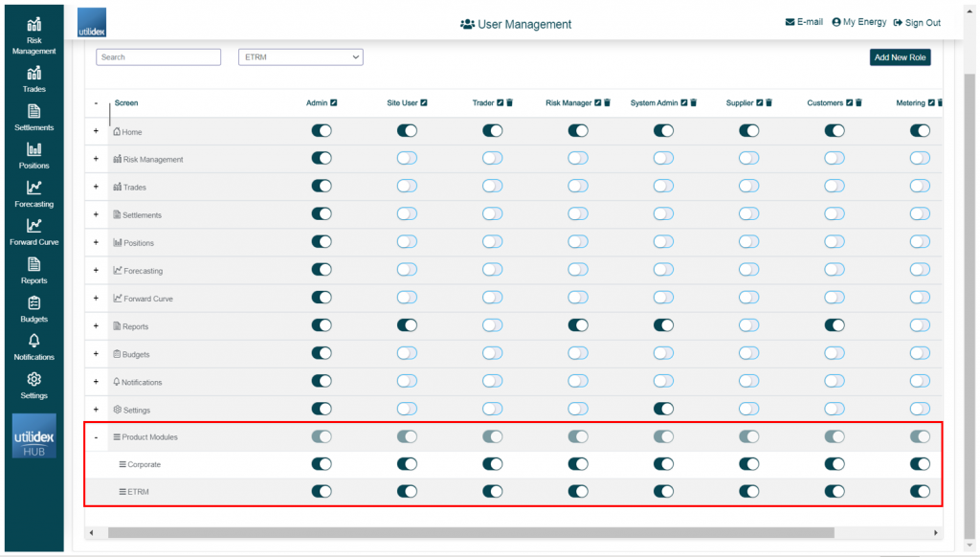Image resolution: width=980 pixels, height=557 pixels.
Task: Enable the Trader toggle for Risk Management
Action: (491, 158)
